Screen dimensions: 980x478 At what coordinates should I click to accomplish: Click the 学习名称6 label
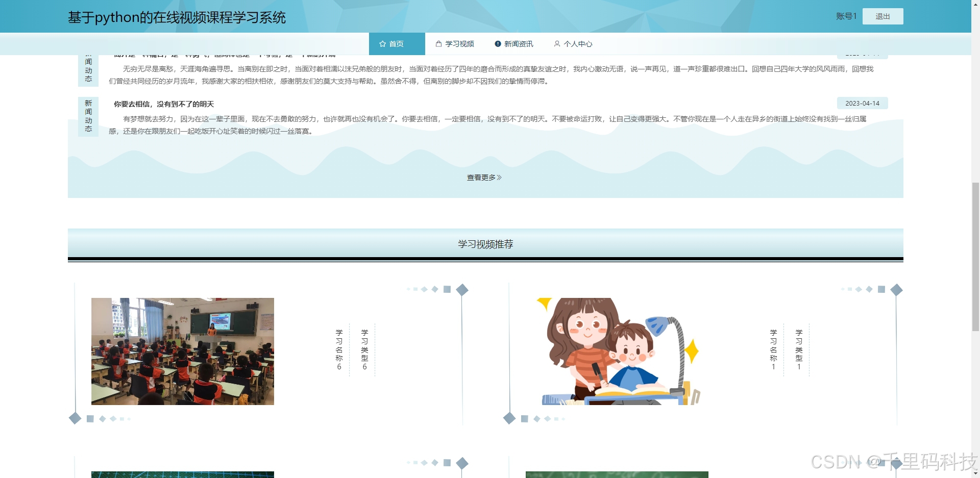pyautogui.click(x=339, y=349)
